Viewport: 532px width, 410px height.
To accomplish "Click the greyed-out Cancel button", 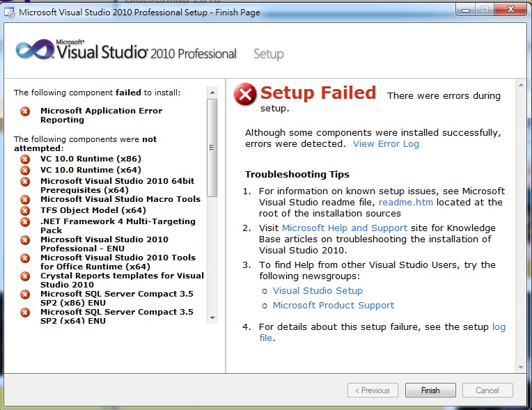I will (487, 391).
